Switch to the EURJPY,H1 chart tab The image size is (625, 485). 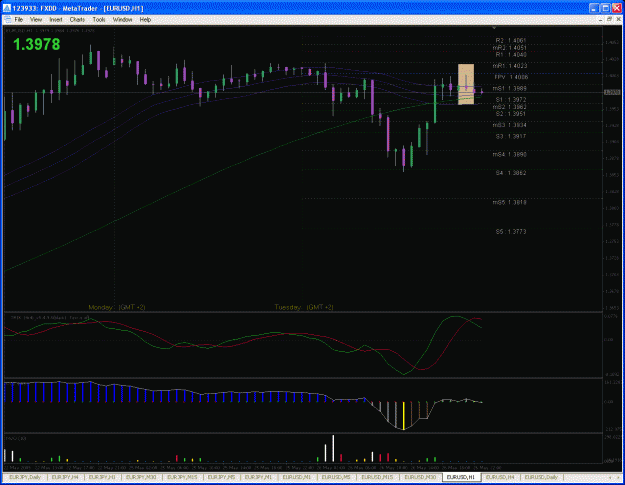102,477
